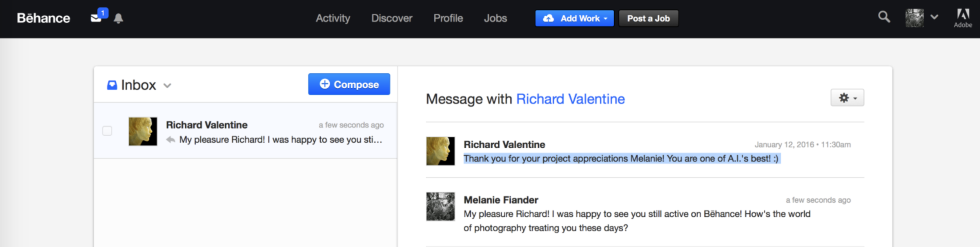Click the notifications bell icon
Image resolution: width=980 pixels, height=247 pixels.
point(118,18)
